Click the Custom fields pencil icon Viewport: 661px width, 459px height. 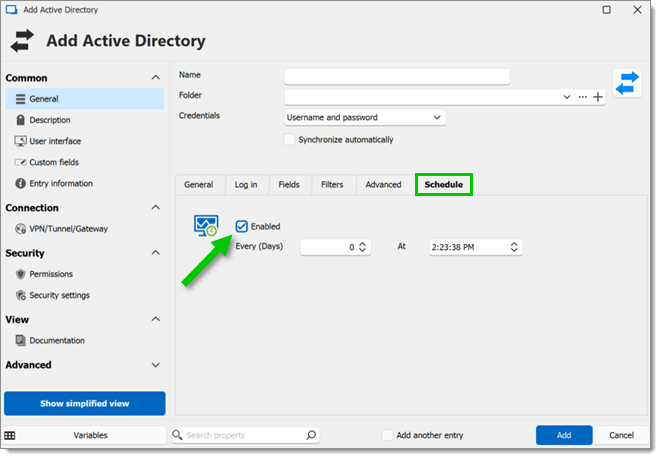pos(21,162)
